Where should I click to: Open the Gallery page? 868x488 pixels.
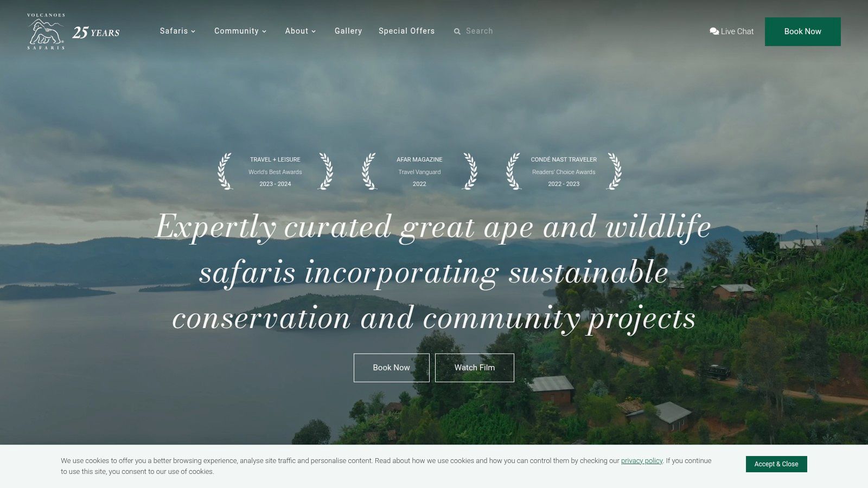[348, 31]
